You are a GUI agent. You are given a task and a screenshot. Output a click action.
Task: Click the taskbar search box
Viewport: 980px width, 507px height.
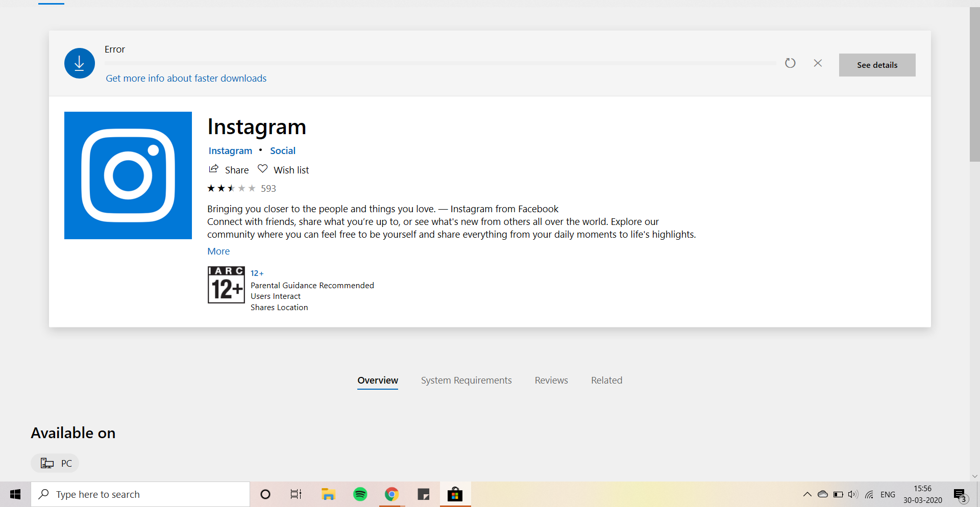[x=140, y=494]
